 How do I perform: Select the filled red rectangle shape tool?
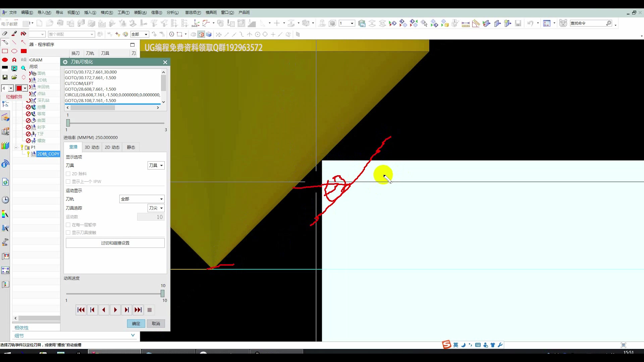click(23, 51)
